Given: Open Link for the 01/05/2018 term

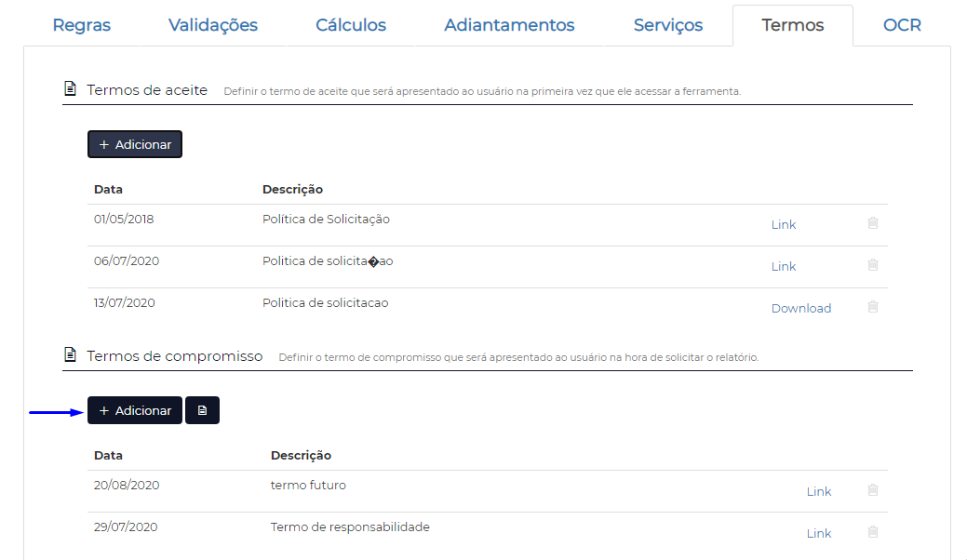Looking at the screenshot, I should coord(784,224).
